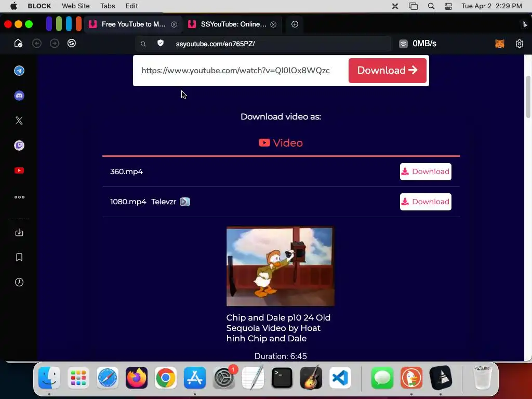Open the Web Site menu

pyautogui.click(x=76, y=6)
